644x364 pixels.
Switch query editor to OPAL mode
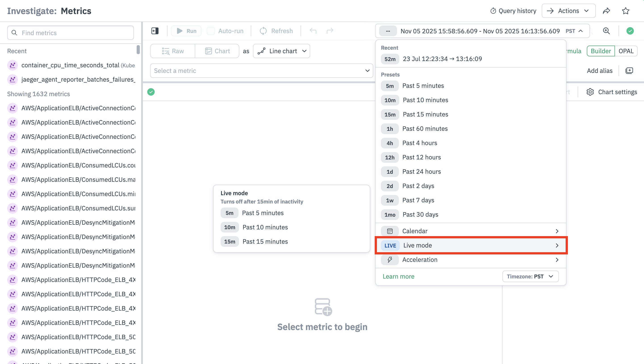tap(626, 51)
